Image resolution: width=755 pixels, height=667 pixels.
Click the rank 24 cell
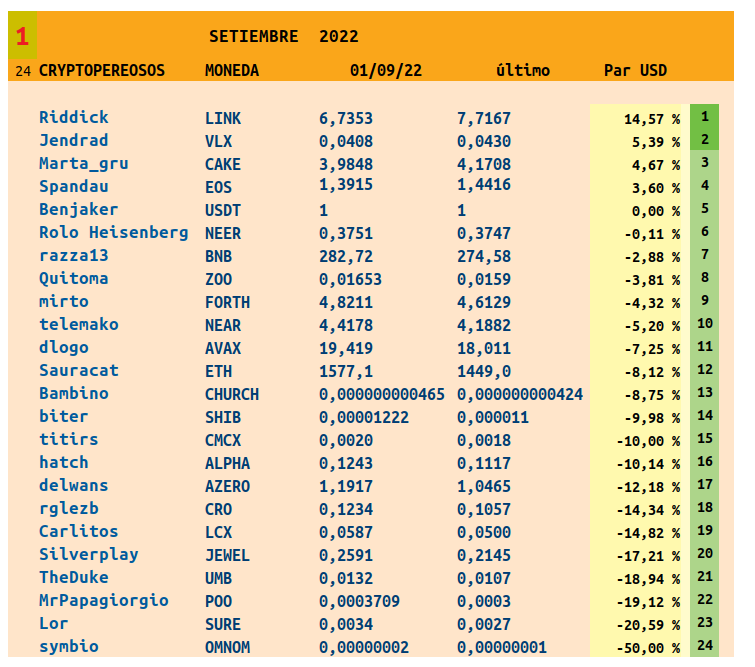pyautogui.click(x=704, y=646)
